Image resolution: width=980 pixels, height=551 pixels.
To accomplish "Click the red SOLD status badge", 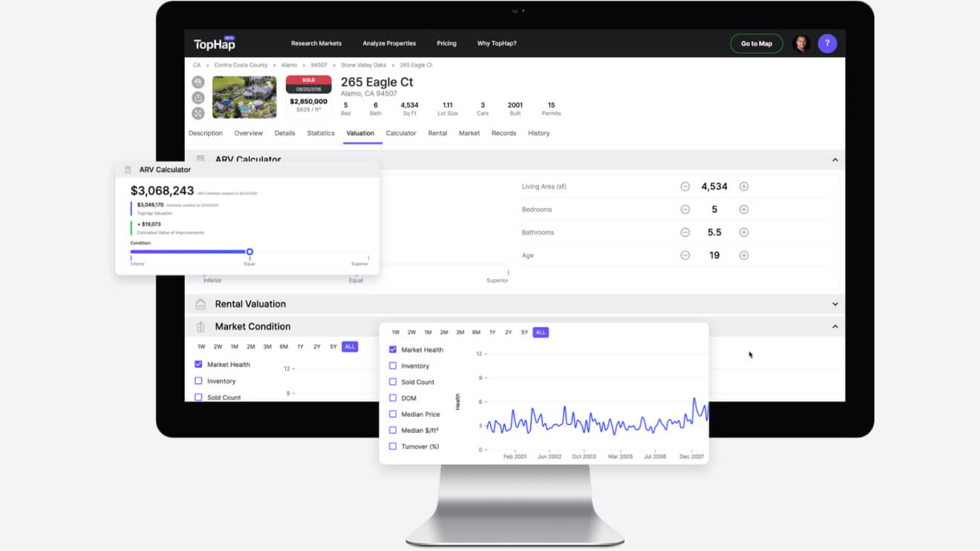I will pos(308,80).
